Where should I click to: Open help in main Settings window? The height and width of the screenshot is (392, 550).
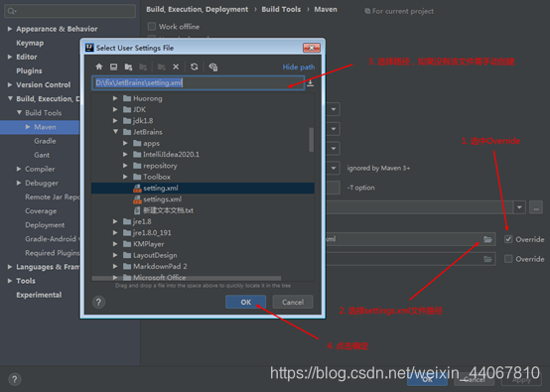[x=14, y=379]
